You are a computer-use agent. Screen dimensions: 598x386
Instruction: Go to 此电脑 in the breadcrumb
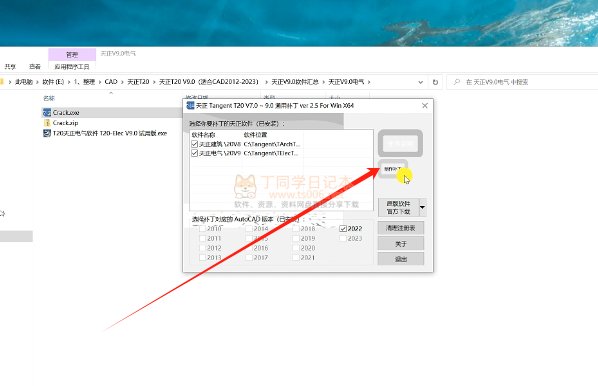point(24,82)
